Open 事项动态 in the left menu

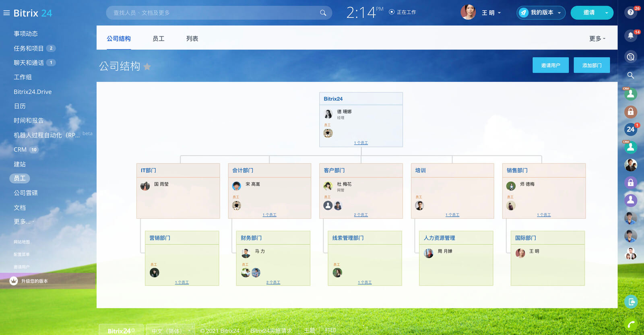point(26,34)
